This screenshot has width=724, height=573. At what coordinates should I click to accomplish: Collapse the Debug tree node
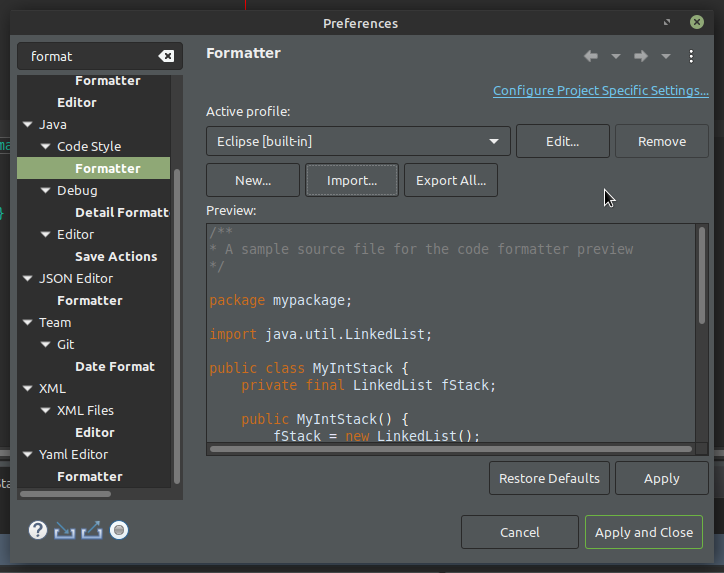(46, 190)
